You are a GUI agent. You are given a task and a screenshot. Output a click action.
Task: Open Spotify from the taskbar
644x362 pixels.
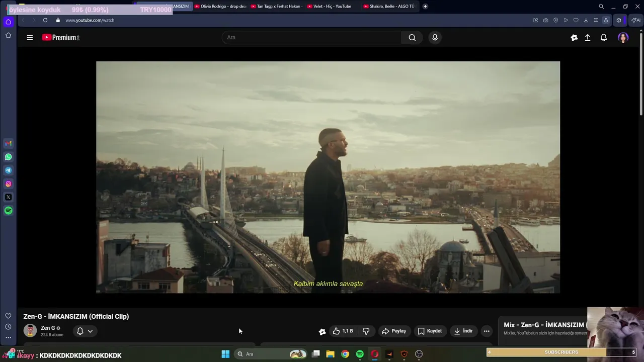(x=360, y=354)
